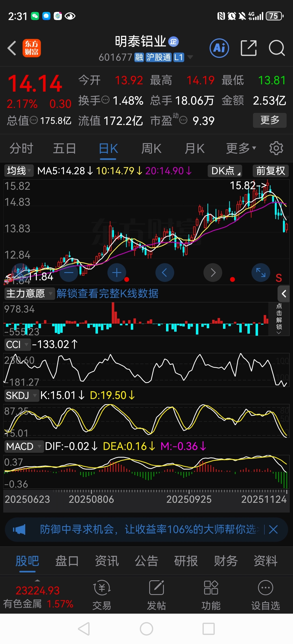293x644 pixels.
Task: Tap the 换手 info icon
Action: [105, 100]
